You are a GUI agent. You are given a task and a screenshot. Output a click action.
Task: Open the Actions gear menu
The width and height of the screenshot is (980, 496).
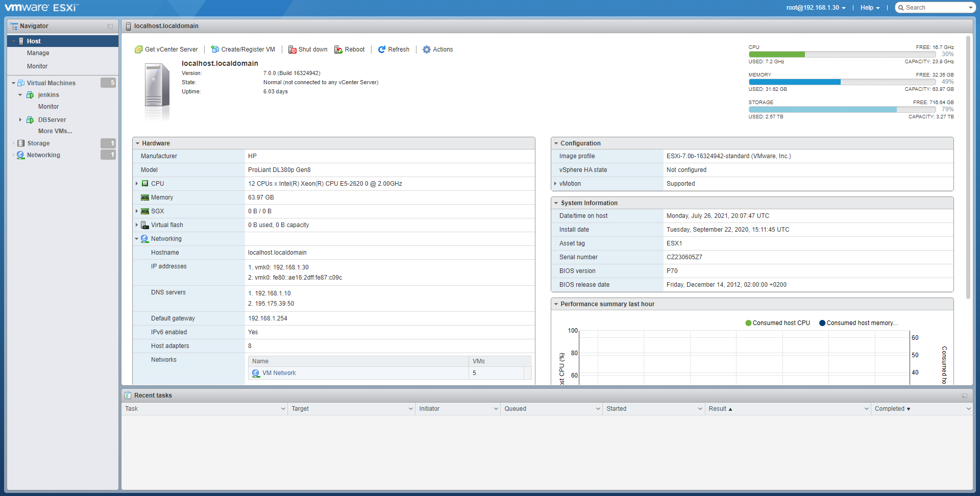[x=427, y=49]
